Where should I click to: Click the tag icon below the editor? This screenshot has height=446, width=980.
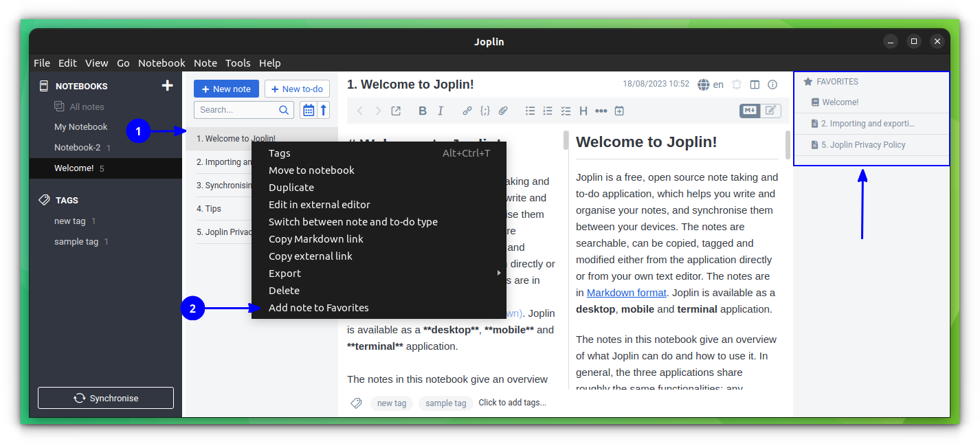coord(356,403)
